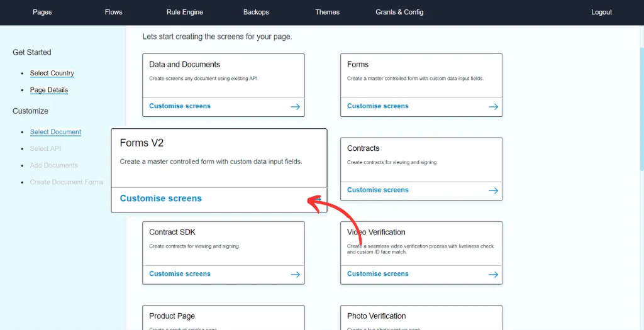Select the Product Page card title
Screen dimensions: 644x330
click(172, 316)
